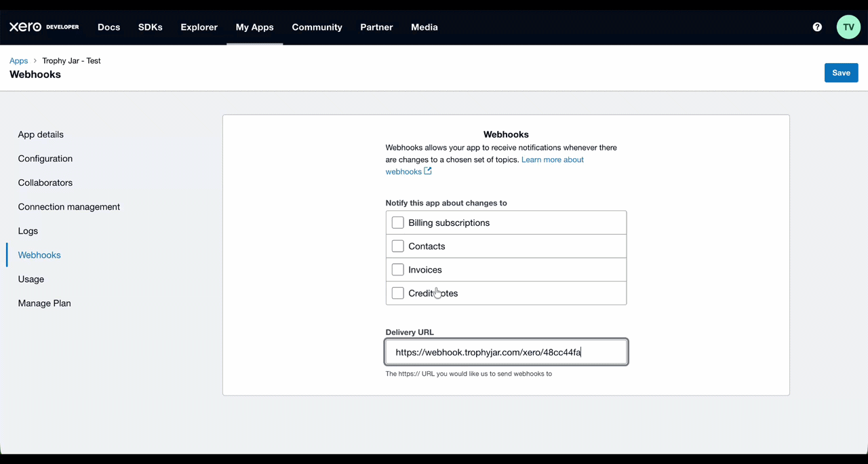868x464 pixels.
Task: Click the Invoices label text
Action: tap(425, 270)
